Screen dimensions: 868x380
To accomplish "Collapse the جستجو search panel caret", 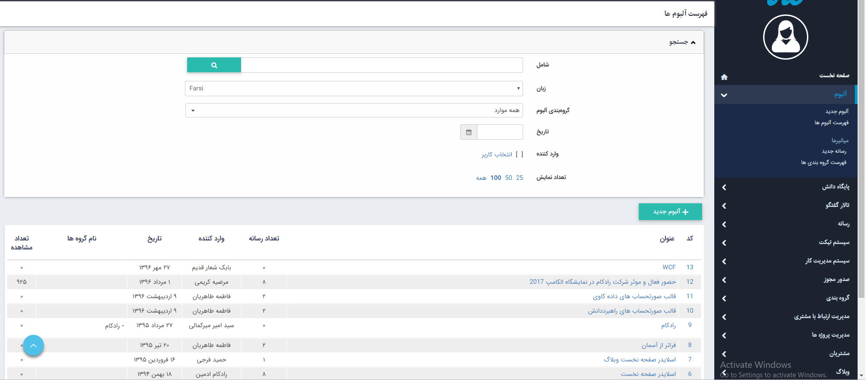I will point(693,42).
